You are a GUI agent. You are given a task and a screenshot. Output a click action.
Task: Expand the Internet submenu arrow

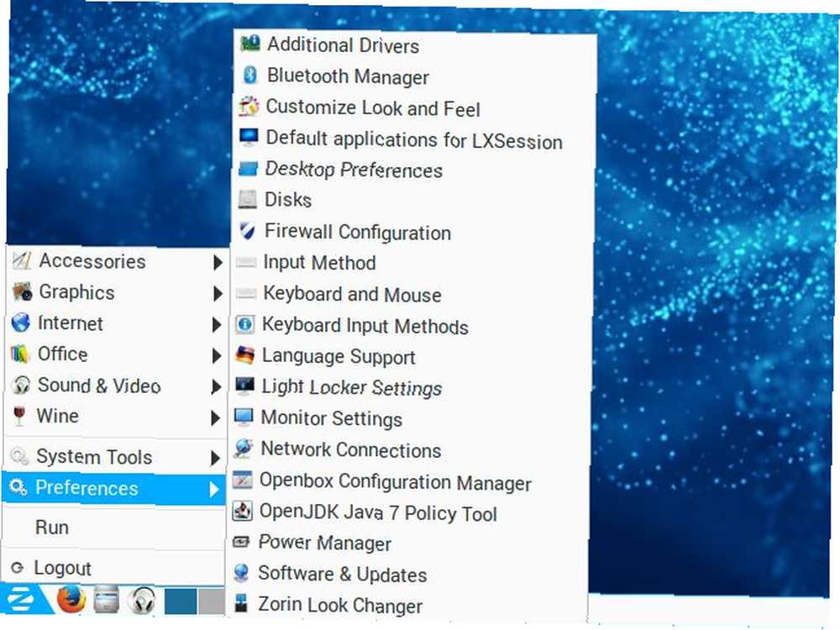click(x=217, y=324)
